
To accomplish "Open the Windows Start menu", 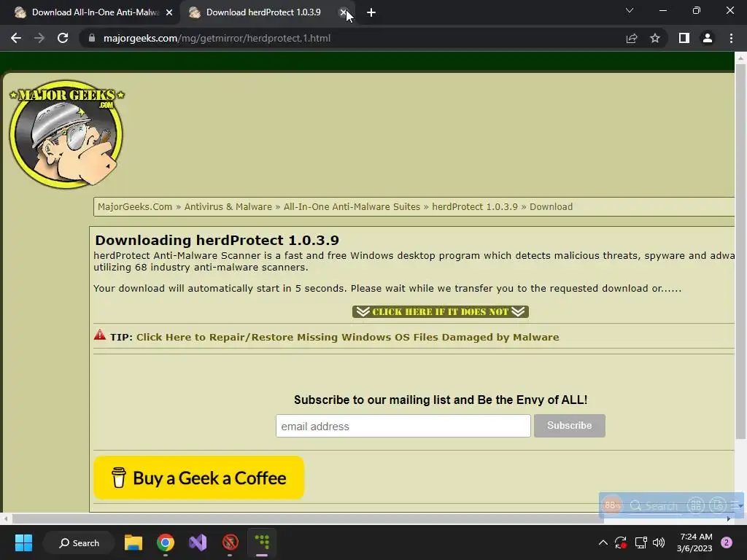I will tap(23, 542).
